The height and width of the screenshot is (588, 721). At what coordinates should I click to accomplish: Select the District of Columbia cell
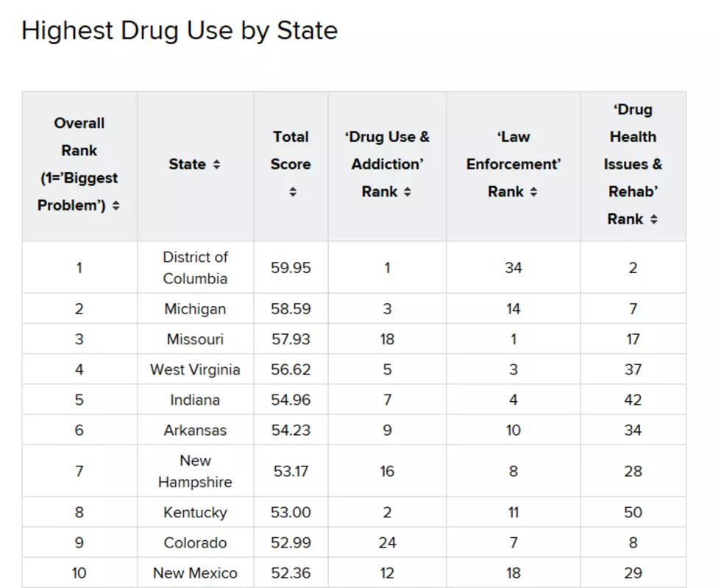pyautogui.click(x=196, y=267)
